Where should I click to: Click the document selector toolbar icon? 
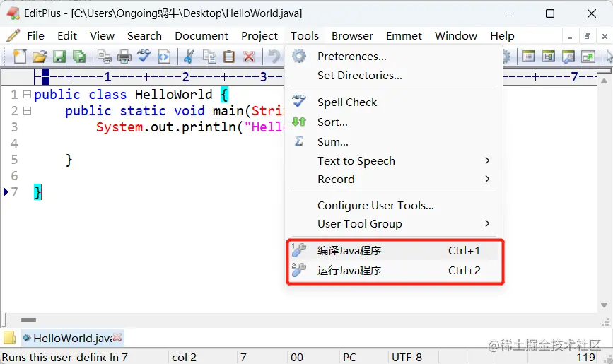coord(549,57)
